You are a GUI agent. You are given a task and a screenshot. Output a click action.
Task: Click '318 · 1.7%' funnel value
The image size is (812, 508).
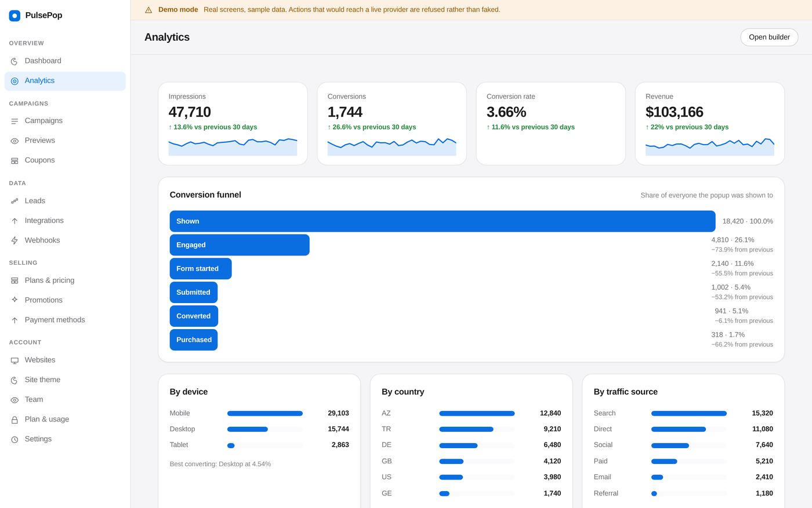click(728, 335)
